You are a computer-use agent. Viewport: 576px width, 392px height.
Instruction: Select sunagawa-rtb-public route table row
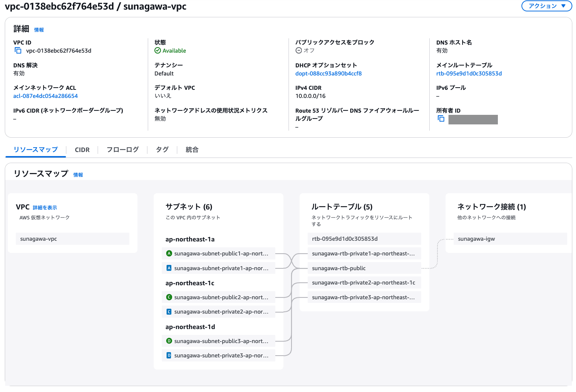(x=364, y=268)
